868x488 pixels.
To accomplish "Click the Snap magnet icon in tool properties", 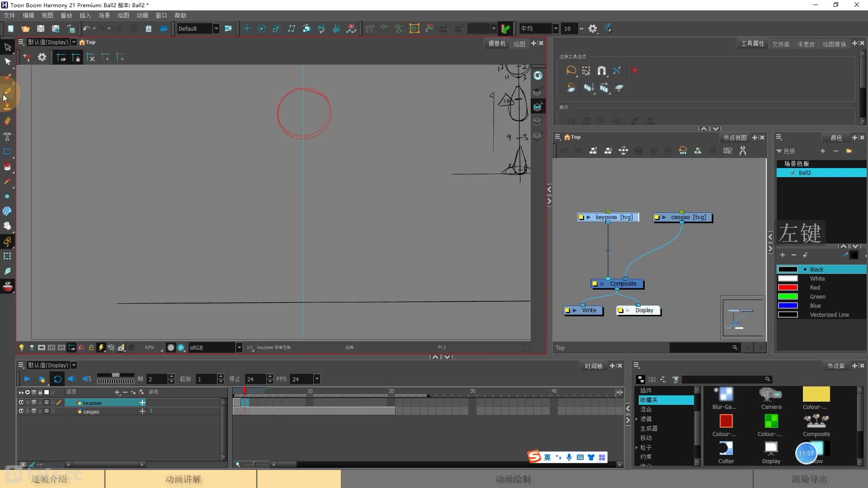I will [601, 70].
